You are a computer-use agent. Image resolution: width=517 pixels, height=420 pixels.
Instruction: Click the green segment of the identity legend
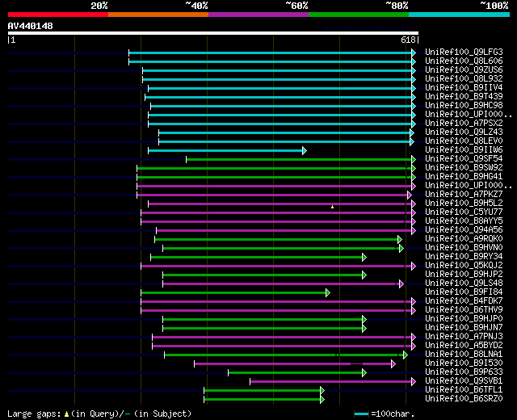pyautogui.click(x=359, y=15)
